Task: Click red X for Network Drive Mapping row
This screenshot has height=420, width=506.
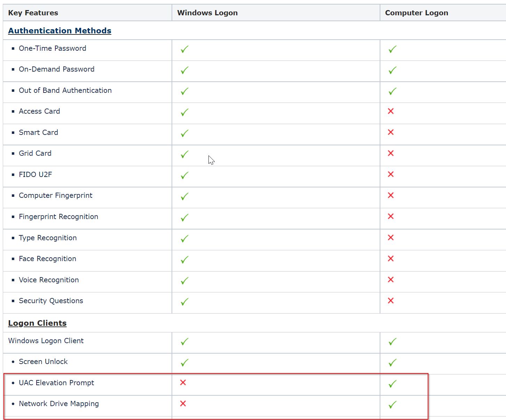Action: tap(183, 404)
